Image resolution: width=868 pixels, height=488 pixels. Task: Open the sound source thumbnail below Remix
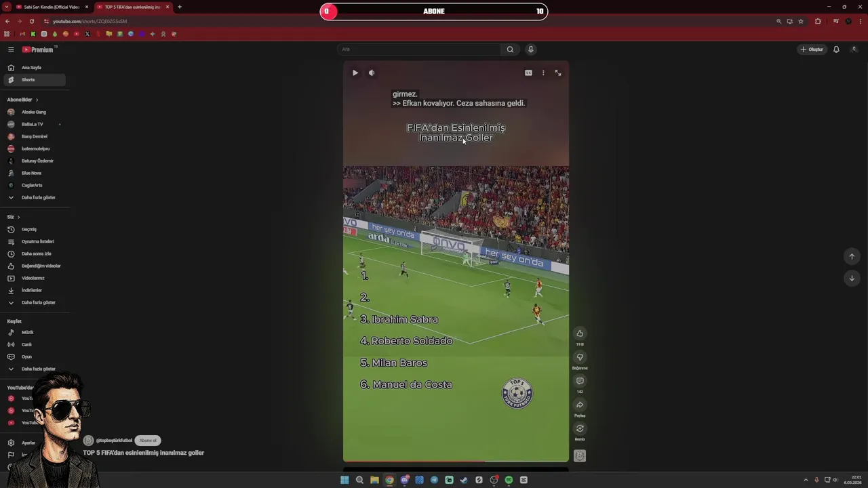click(x=580, y=455)
